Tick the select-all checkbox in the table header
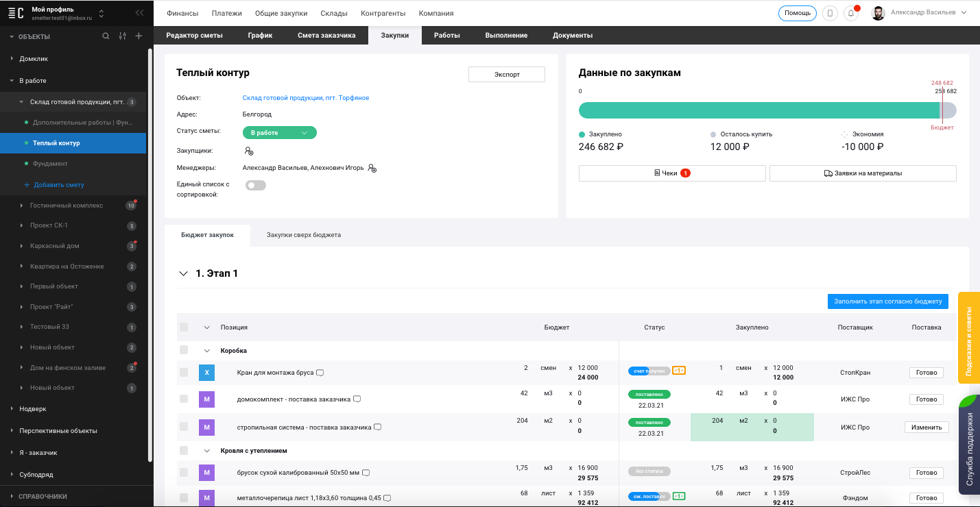The image size is (980, 507). (x=184, y=327)
